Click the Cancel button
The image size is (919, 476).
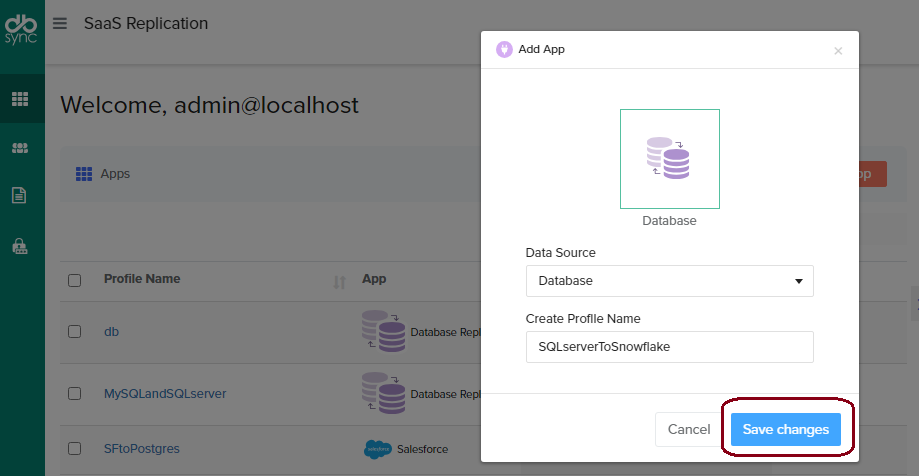[x=689, y=430]
